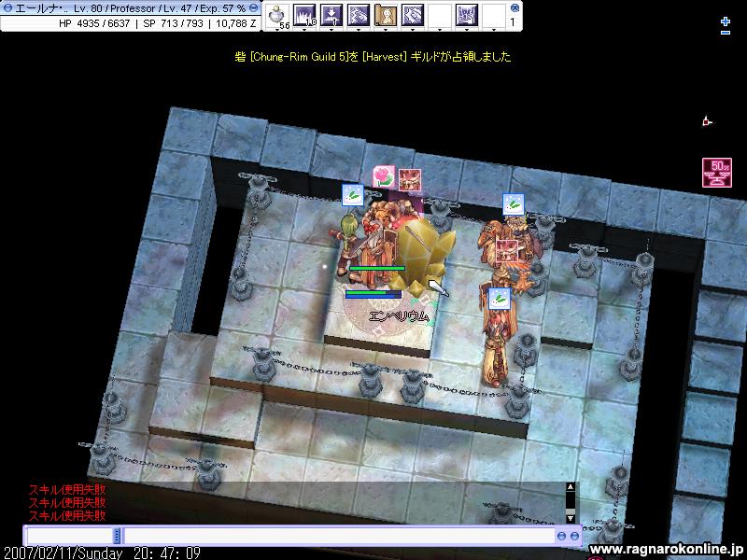Select the standing character at lower right
The height and width of the screenshot is (560, 747).
497,347
